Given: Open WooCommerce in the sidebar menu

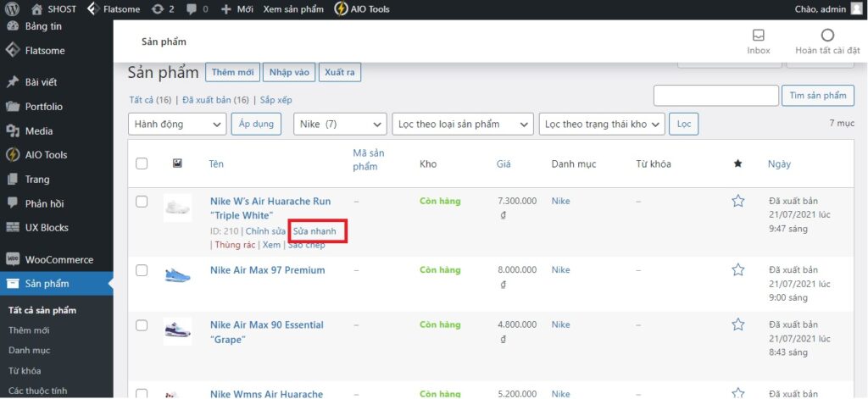Looking at the screenshot, I should click(x=58, y=259).
